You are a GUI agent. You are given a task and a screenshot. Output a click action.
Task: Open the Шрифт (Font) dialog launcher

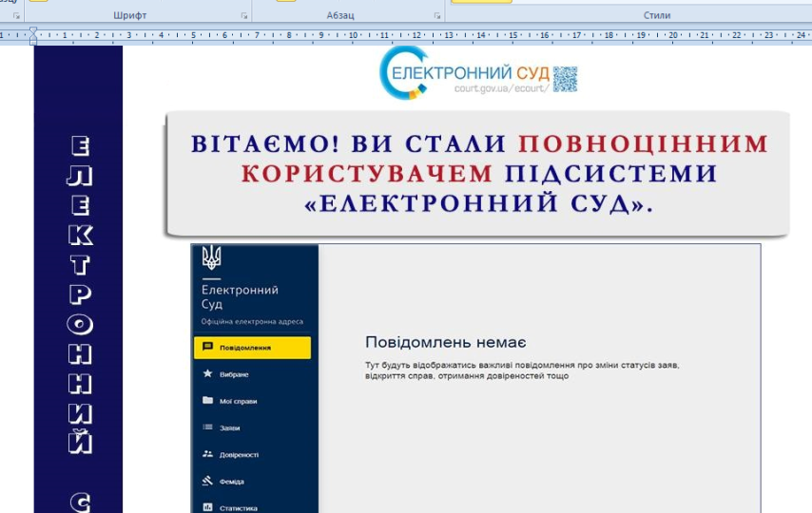click(244, 16)
